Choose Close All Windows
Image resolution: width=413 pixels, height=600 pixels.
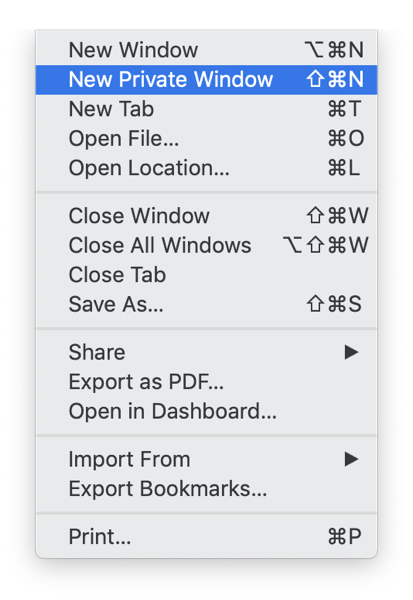click(206, 245)
